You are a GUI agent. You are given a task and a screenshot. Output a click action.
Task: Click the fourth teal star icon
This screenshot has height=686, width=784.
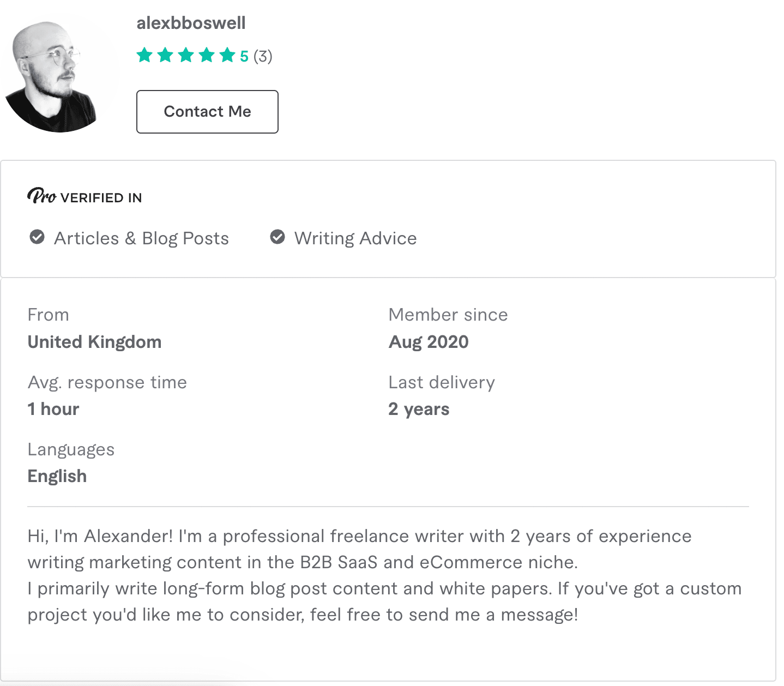click(x=206, y=55)
